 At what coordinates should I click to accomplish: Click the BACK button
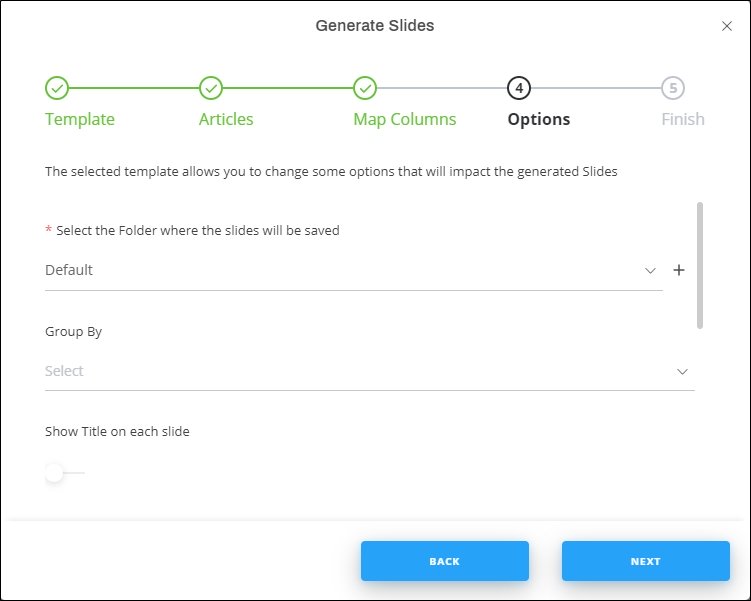(x=445, y=561)
